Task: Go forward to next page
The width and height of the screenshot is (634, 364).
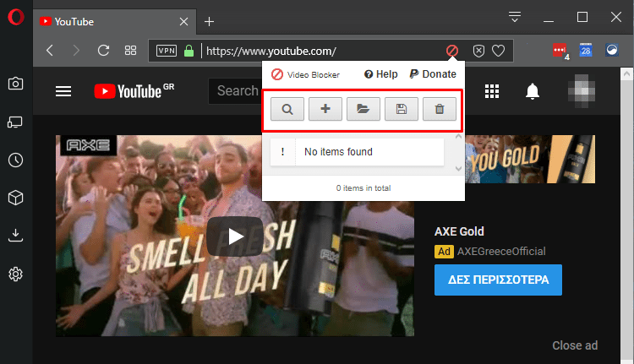Action: [x=75, y=51]
